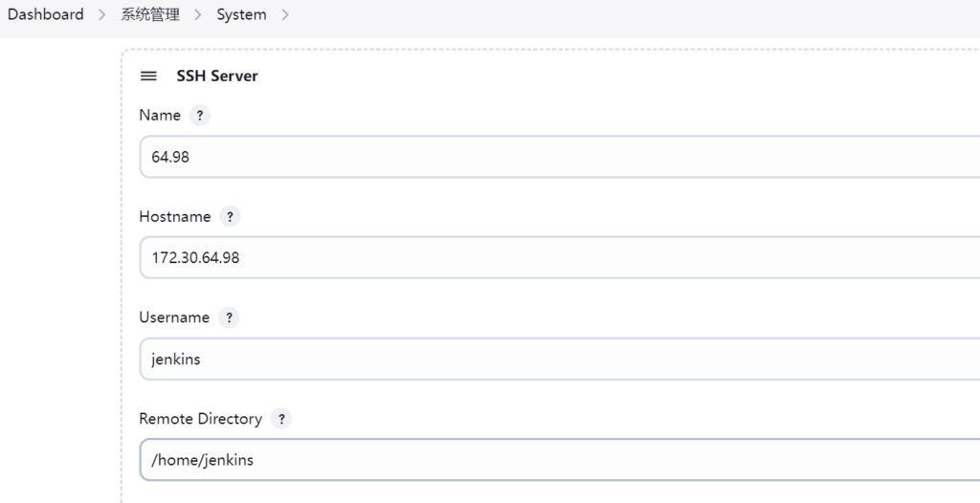Click the Hostname field label
The height and width of the screenshot is (503, 980).
(174, 217)
